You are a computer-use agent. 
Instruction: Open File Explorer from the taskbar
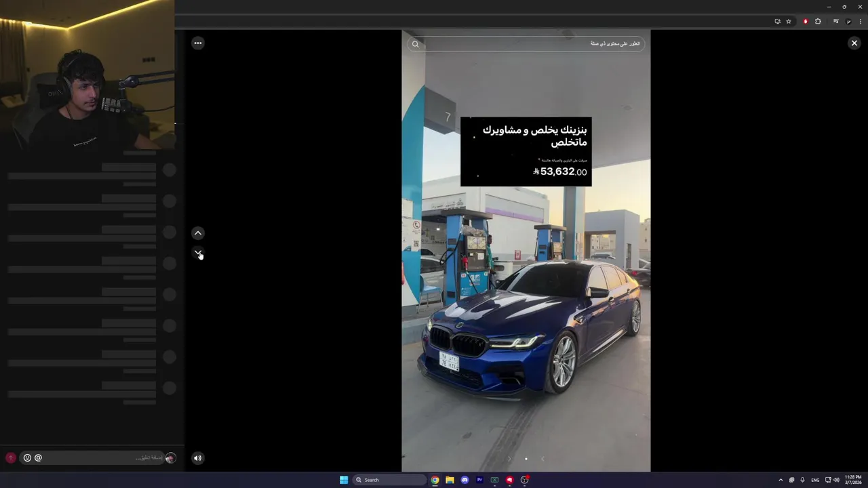(x=450, y=480)
